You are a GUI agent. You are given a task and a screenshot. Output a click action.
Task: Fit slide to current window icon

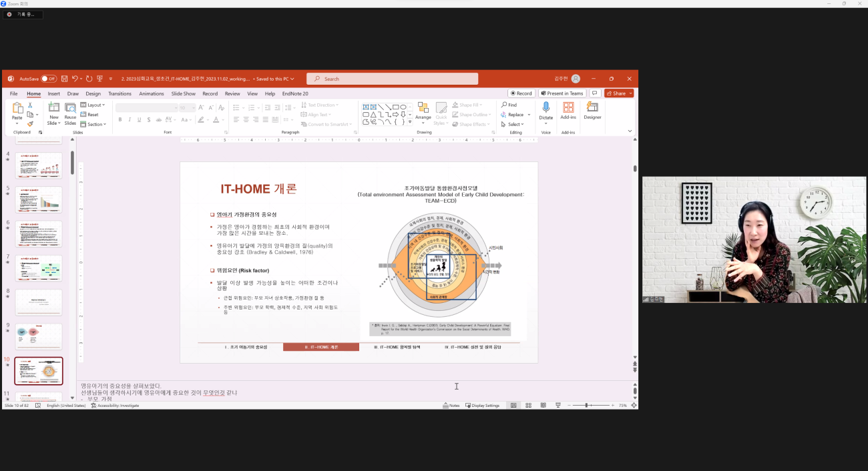click(634, 406)
